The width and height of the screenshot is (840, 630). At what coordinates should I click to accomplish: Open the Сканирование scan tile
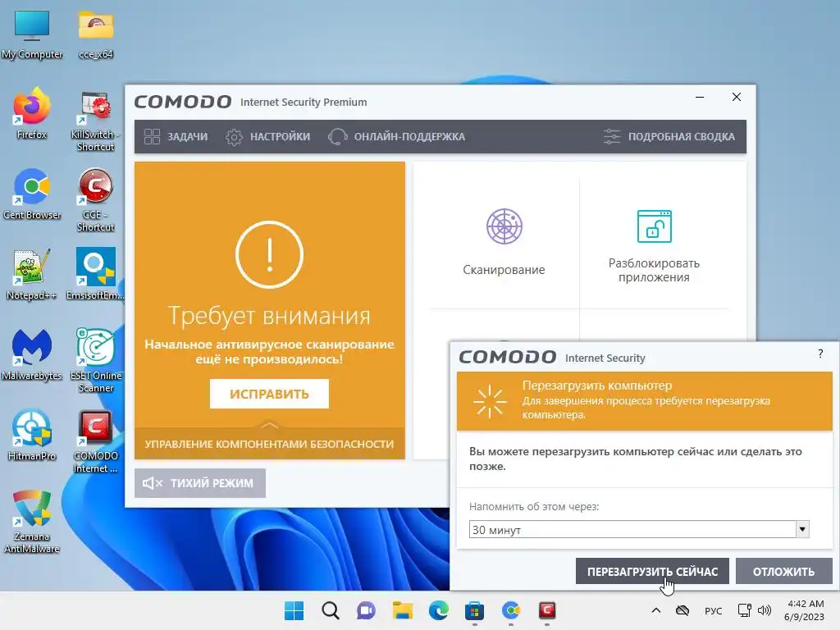tap(504, 242)
